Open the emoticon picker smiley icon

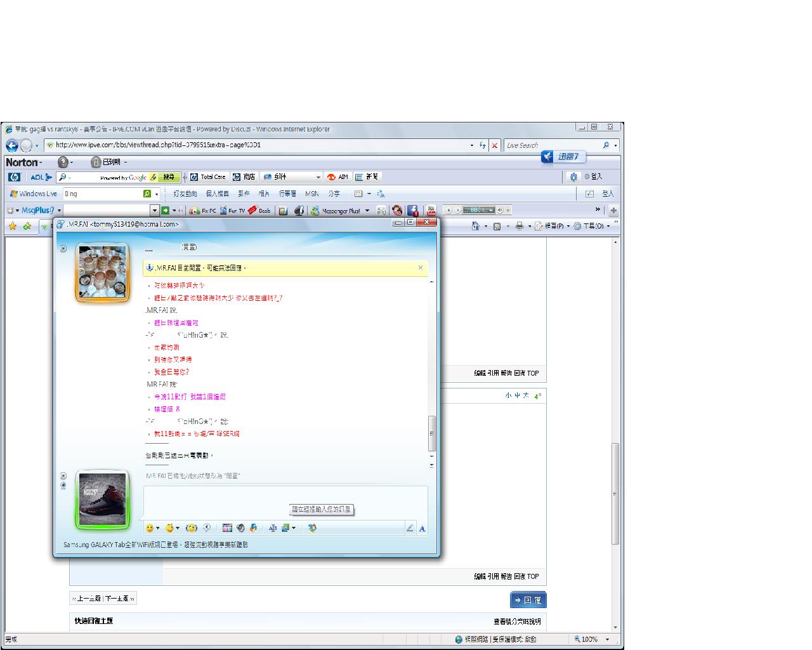(150, 528)
